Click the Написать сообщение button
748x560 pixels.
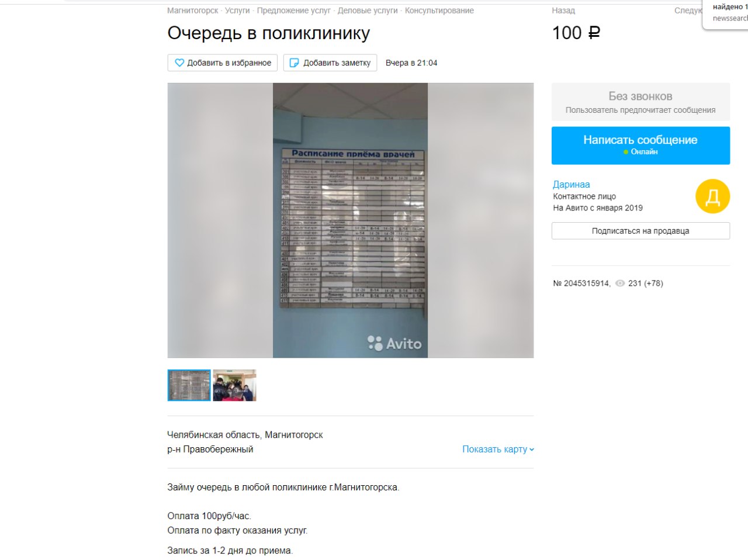(640, 146)
